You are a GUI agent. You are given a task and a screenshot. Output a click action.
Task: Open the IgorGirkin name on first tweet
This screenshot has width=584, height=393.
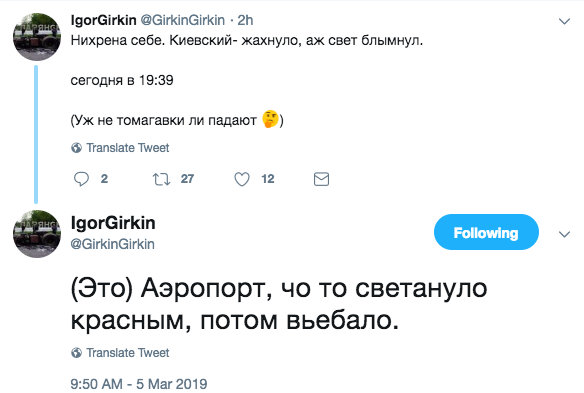[104, 20]
